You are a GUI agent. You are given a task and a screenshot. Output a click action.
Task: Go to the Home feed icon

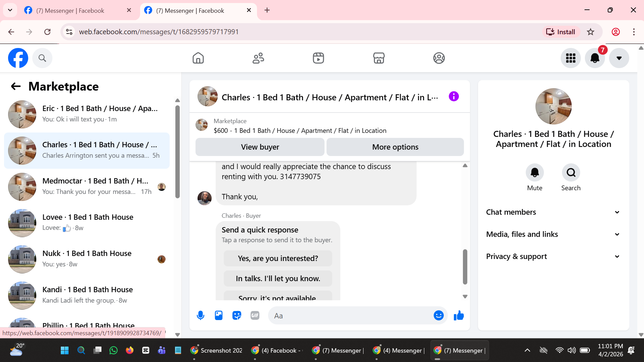pyautogui.click(x=198, y=58)
